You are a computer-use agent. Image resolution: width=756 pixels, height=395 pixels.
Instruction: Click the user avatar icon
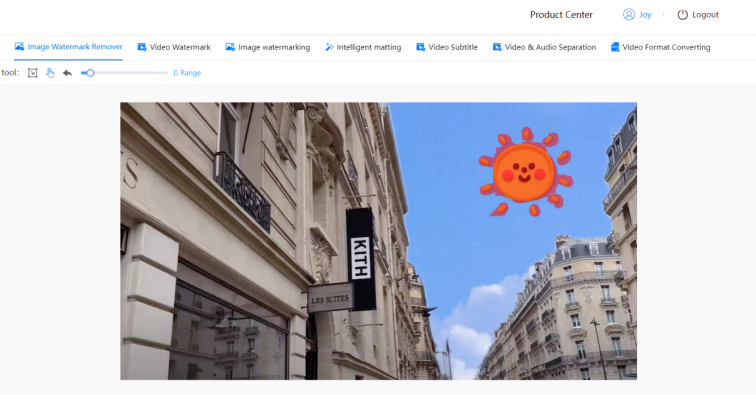click(629, 14)
